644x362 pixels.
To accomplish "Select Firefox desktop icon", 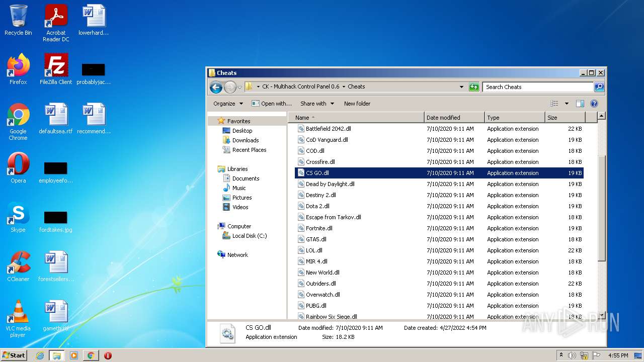I will point(18,69).
